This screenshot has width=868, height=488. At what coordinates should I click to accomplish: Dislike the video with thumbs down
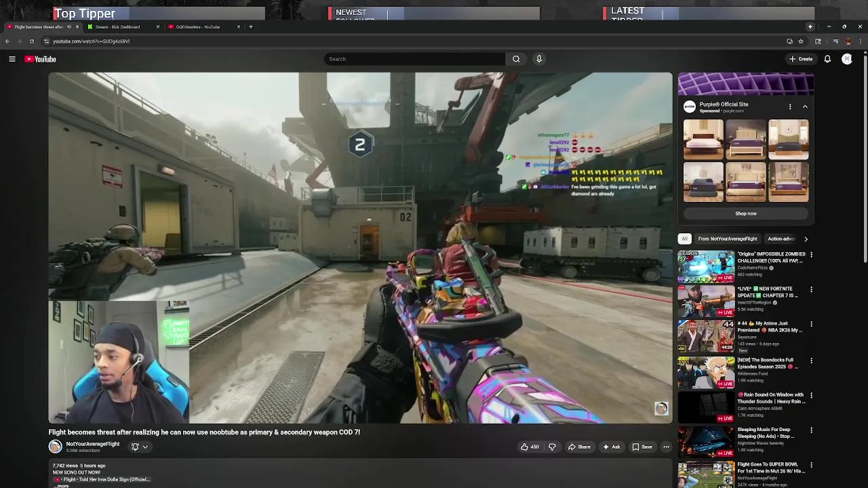552,447
